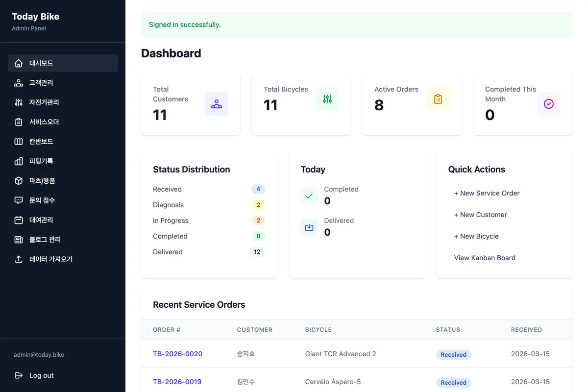Click the customers icon beside 고객관리
588x392 pixels.
[19, 83]
